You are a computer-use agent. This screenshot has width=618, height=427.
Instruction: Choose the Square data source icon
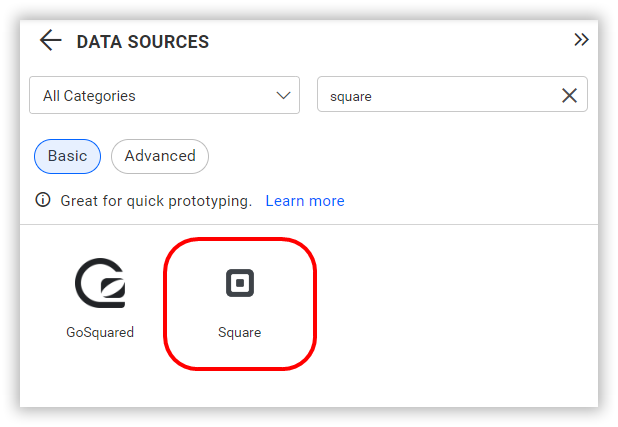[240, 283]
